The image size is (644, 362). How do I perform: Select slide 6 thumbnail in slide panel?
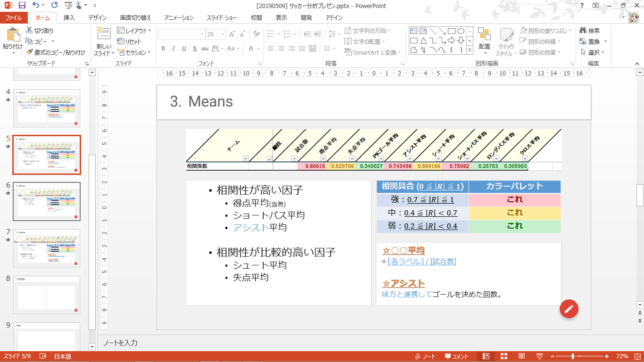47,201
